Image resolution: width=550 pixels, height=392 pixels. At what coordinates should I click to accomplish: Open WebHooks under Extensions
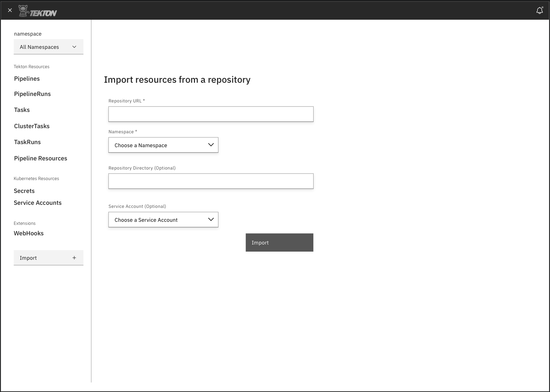[x=28, y=233]
